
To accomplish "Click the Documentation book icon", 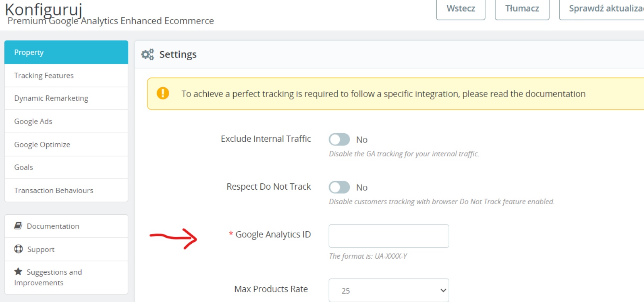I will click(x=18, y=226).
